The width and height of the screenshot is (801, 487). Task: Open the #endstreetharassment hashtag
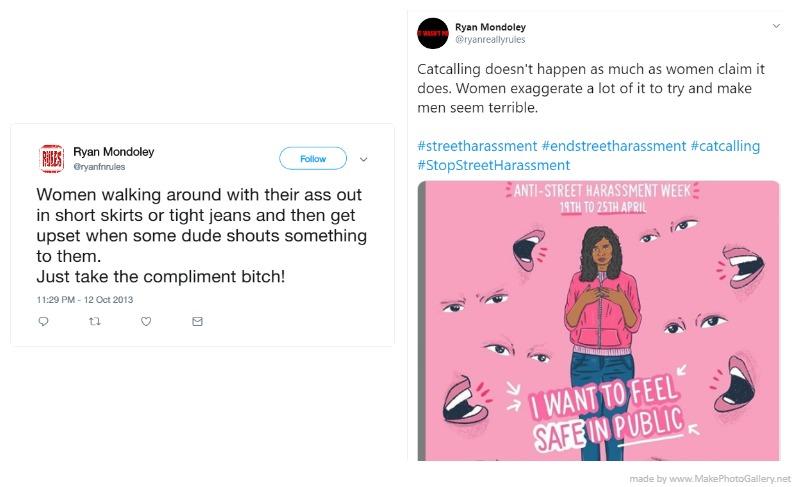(x=614, y=146)
